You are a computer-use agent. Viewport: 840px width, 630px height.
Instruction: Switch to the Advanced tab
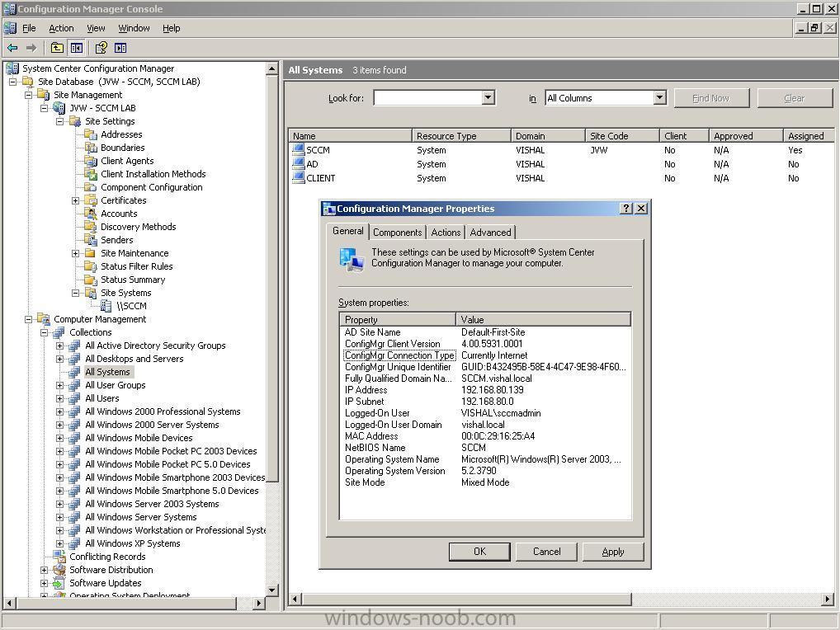tap(491, 233)
